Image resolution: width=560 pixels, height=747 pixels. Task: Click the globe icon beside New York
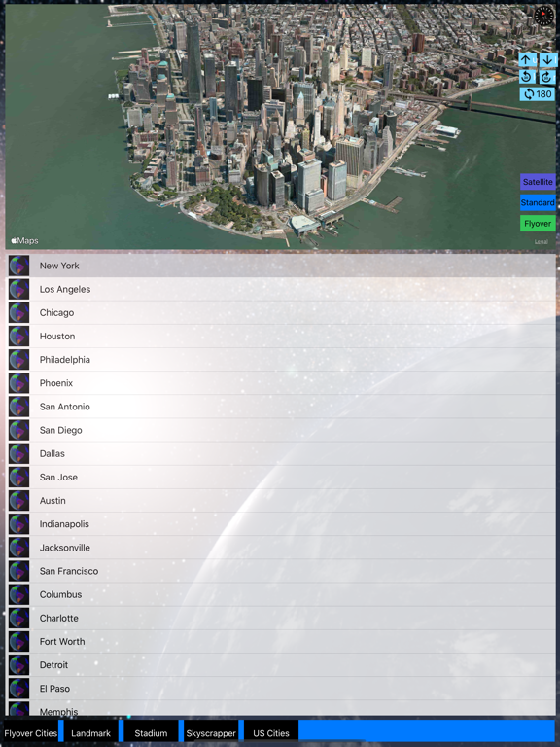(x=19, y=266)
